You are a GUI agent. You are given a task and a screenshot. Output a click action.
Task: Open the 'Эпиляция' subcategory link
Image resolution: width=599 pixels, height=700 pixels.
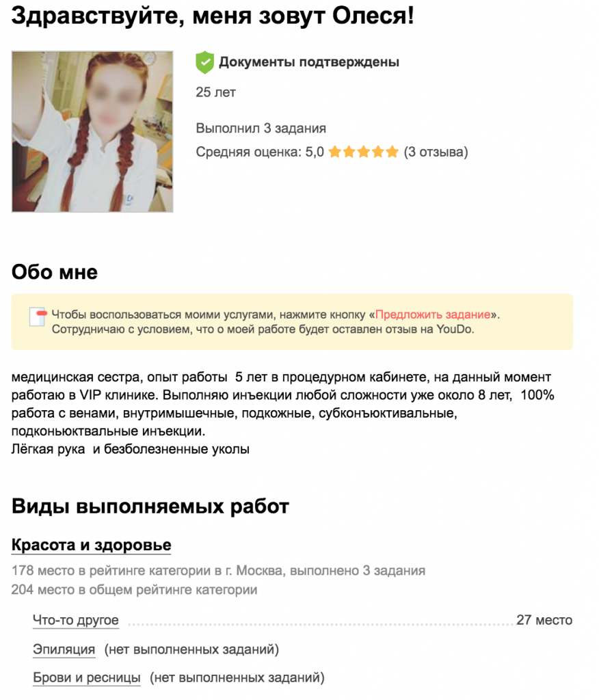coord(64,649)
